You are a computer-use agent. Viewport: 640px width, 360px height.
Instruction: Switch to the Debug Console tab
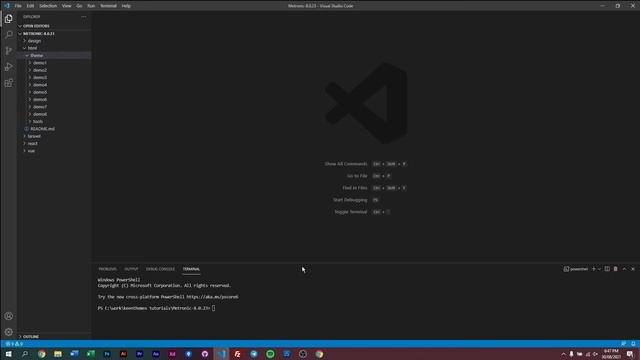pos(160,269)
